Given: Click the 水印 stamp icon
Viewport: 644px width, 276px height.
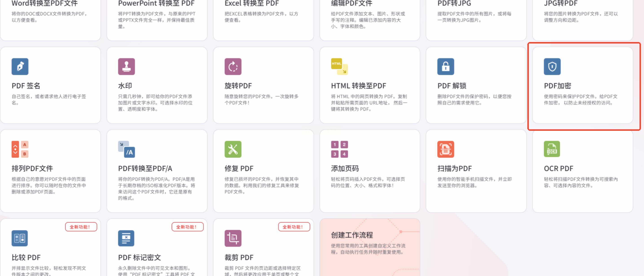Looking at the screenshot, I should pyautogui.click(x=126, y=66).
